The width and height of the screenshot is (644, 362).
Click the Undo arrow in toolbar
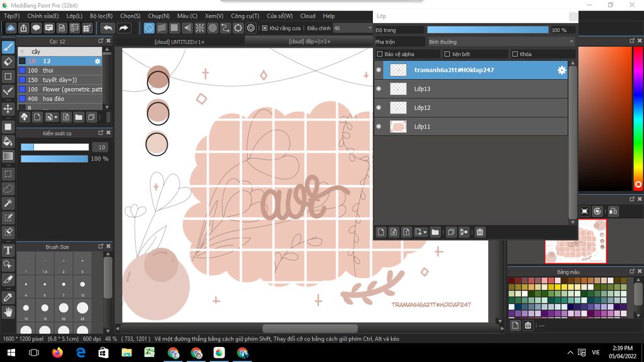point(108,28)
